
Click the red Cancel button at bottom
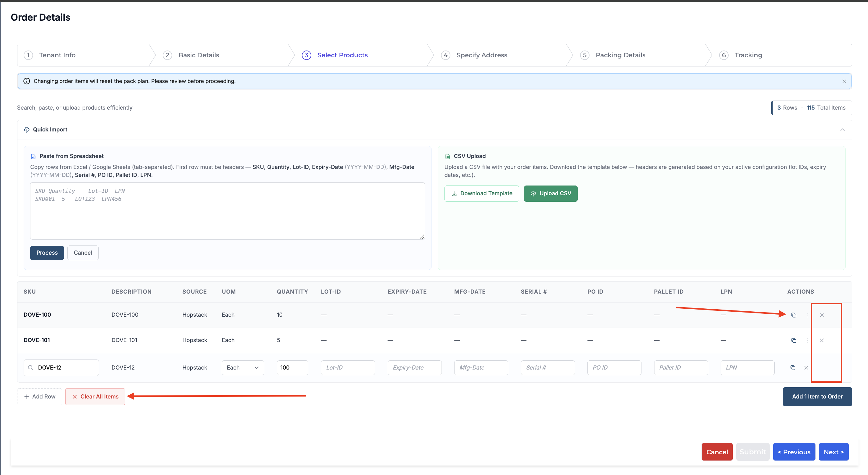[717, 452]
